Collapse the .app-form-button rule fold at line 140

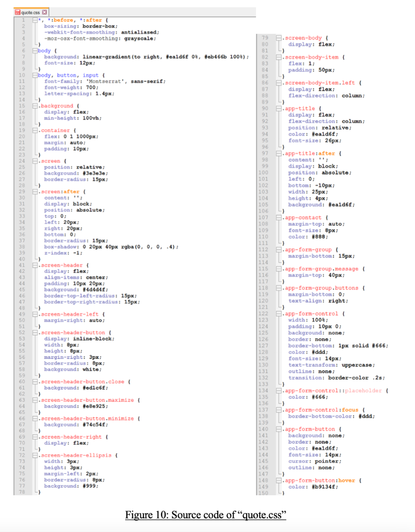[x=278, y=429]
